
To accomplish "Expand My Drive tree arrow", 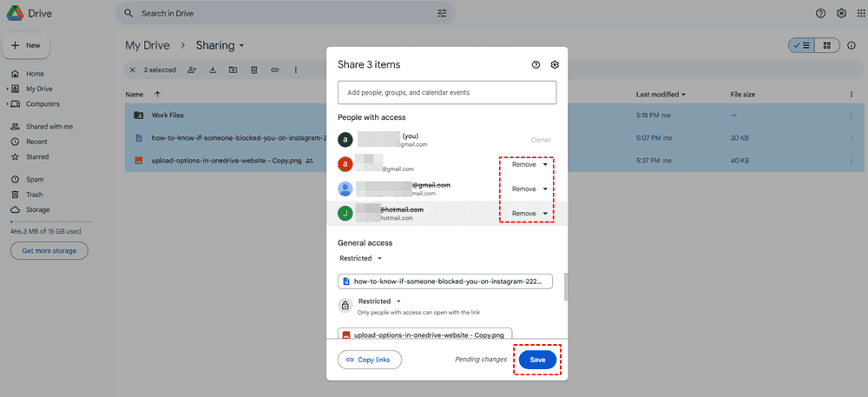I will (7, 89).
